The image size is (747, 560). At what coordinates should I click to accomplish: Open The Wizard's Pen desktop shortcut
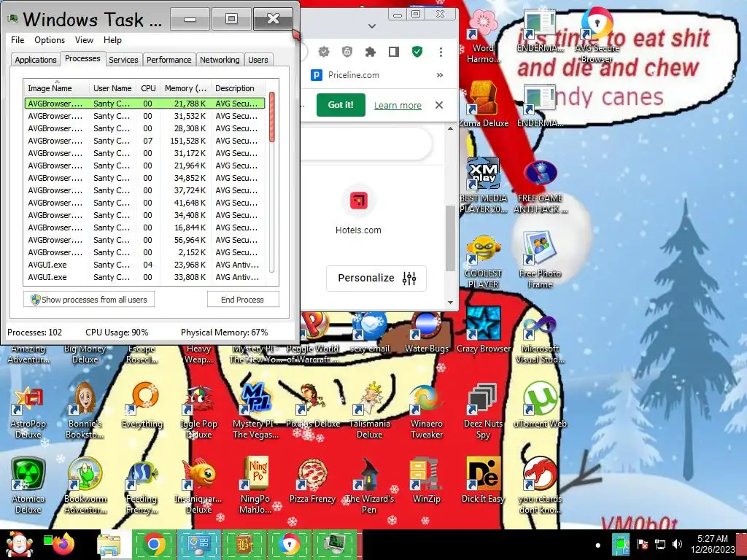click(x=369, y=486)
